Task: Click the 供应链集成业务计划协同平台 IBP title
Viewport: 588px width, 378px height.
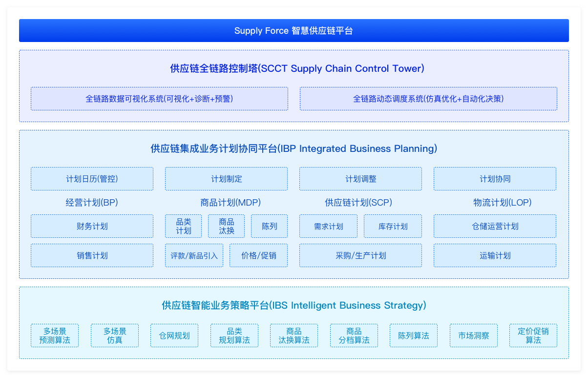Action: tap(294, 148)
